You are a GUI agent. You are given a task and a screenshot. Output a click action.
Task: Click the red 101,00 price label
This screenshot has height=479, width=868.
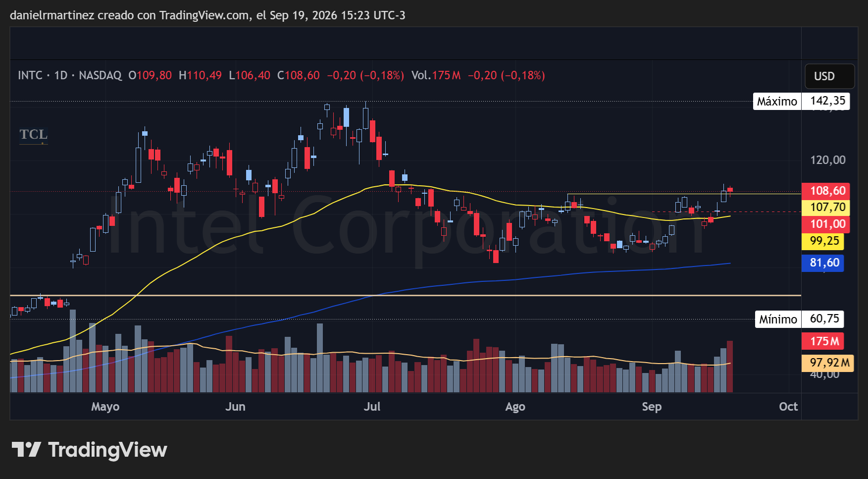point(826,224)
